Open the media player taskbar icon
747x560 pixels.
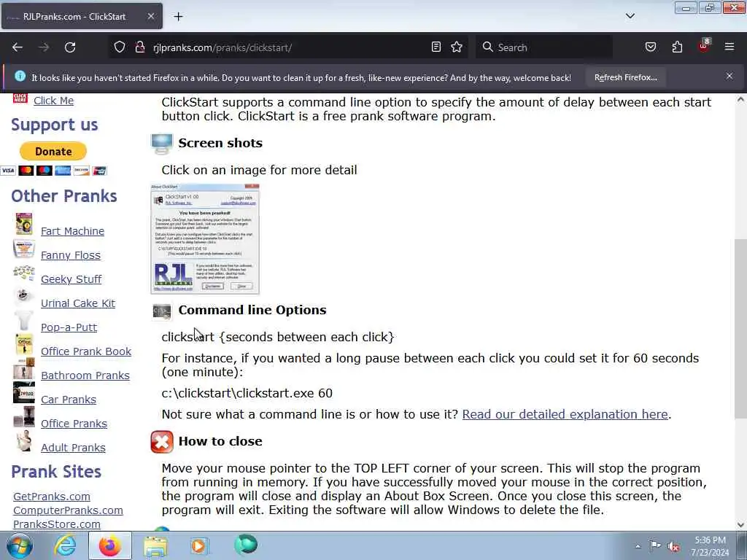tap(200, 545)
